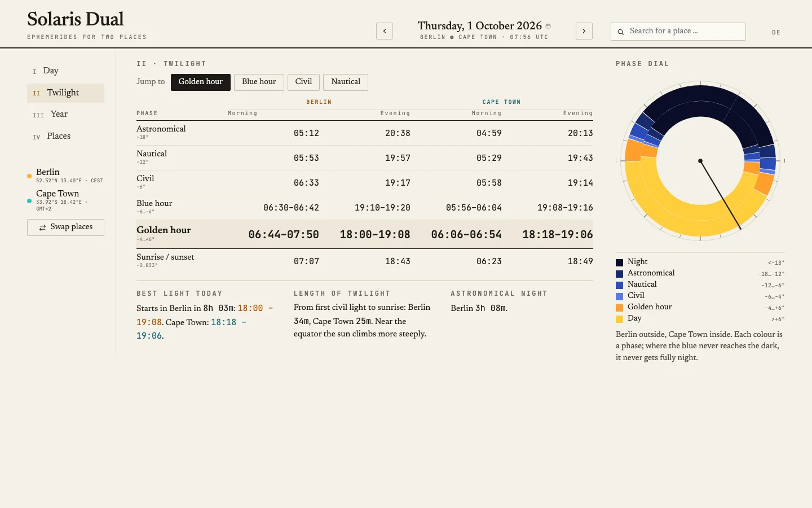
Task: Click the 3h 08m astronomical night value
Action: pyautogui.click(x=491, y=308)
